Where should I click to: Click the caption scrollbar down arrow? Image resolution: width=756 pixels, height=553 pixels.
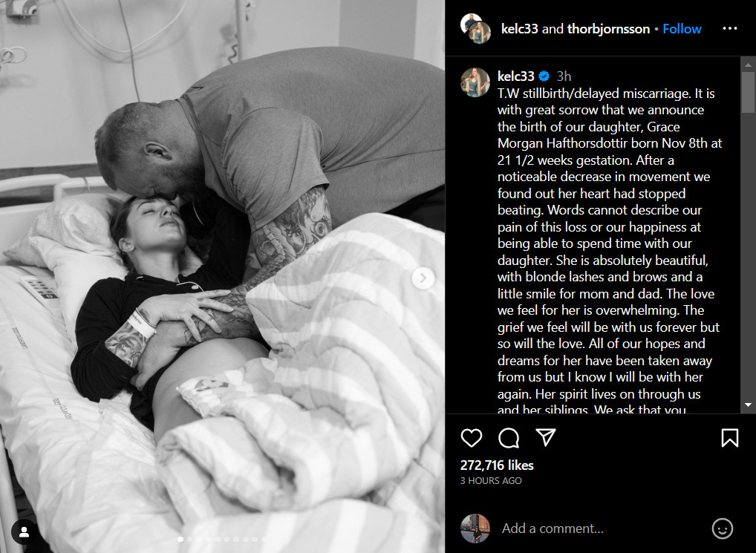(748, 405)
